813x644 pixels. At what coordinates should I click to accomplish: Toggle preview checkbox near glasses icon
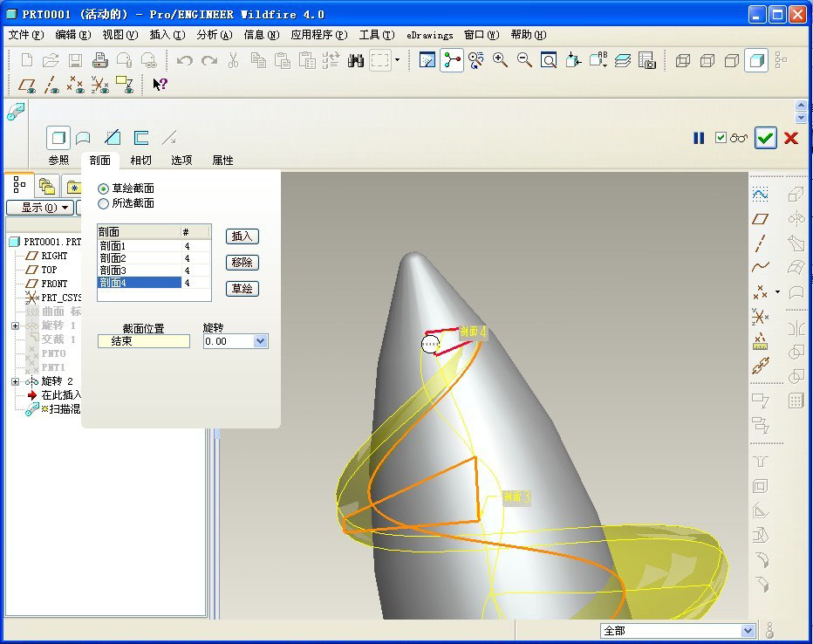point(721,137)
